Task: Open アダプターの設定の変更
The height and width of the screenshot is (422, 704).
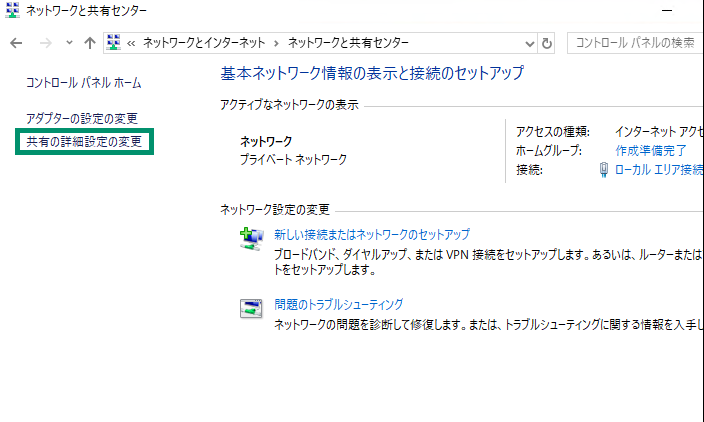Action: click(x=81, y=119)
